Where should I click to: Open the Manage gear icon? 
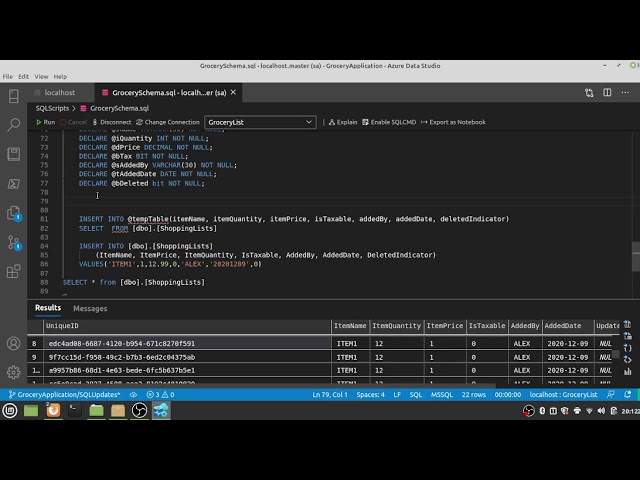(x=13, y=372)
